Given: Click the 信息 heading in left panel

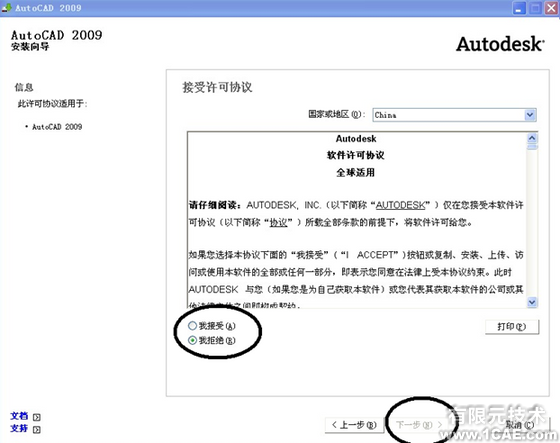Looking at the screenshot, I should (x=24, y=87).
